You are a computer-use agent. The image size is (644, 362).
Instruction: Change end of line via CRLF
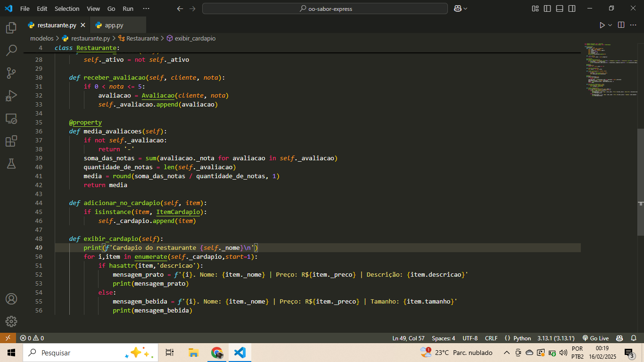(x=491, y=338)
